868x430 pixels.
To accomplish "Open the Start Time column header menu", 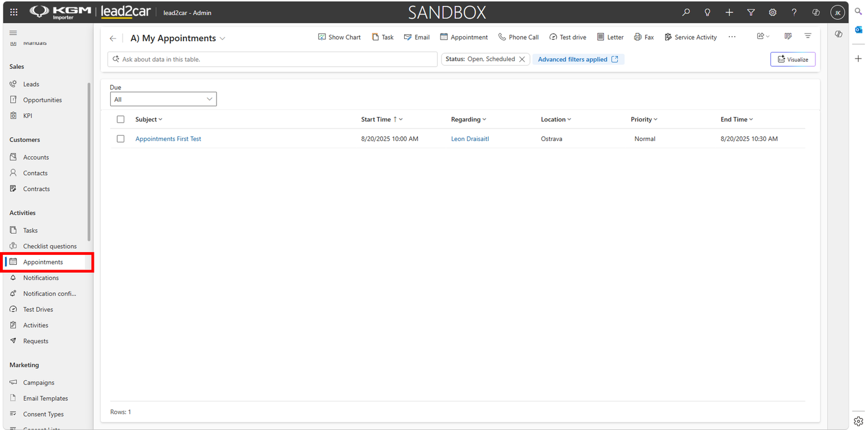I will pyautogui.click(x=382, y=119).
